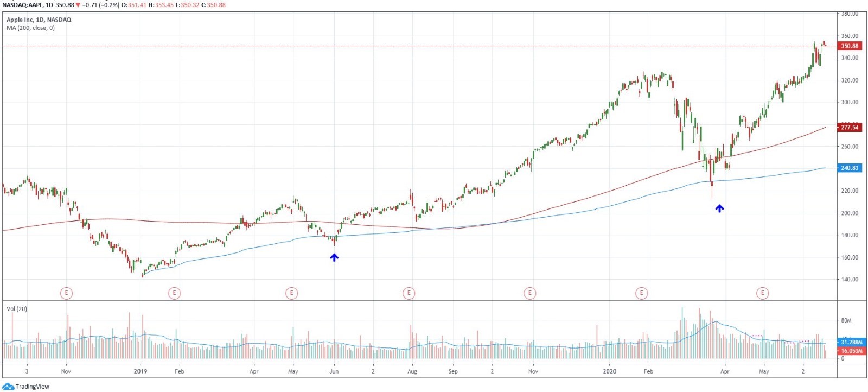The image size is (868, 392).
Task: Click the 80M volume axis label
Action: [846, 320]
